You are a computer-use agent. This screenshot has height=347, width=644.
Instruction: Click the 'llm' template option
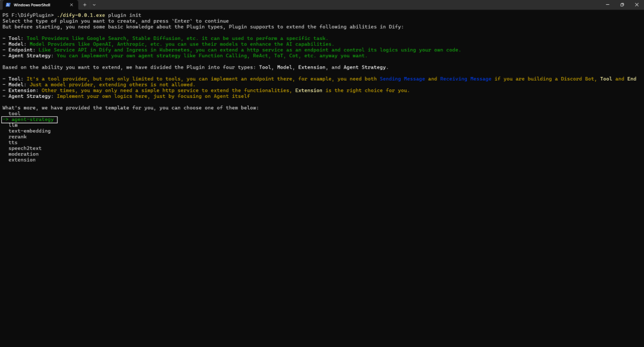tap(13, 125)
